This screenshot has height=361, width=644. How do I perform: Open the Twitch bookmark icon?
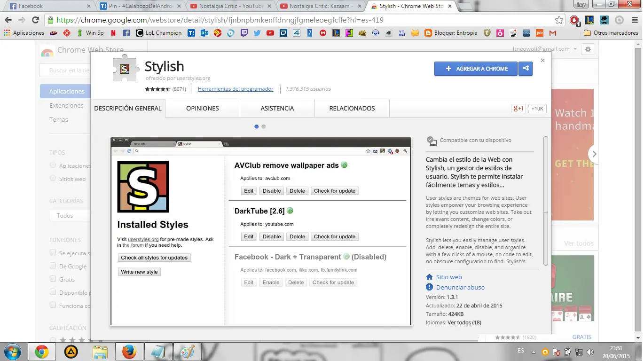(x=244, y=33)
